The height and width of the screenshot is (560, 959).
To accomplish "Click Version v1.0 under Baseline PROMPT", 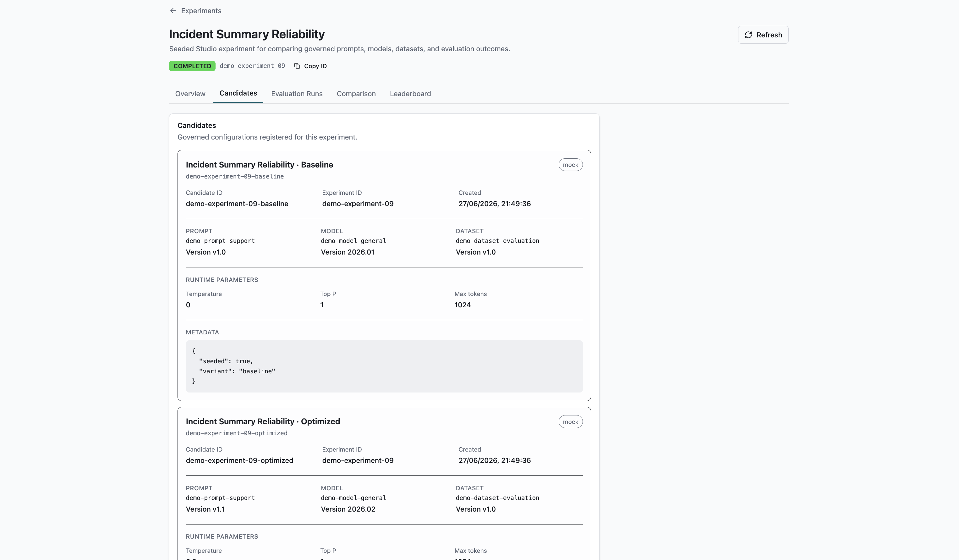I will (x=206, y=252).
